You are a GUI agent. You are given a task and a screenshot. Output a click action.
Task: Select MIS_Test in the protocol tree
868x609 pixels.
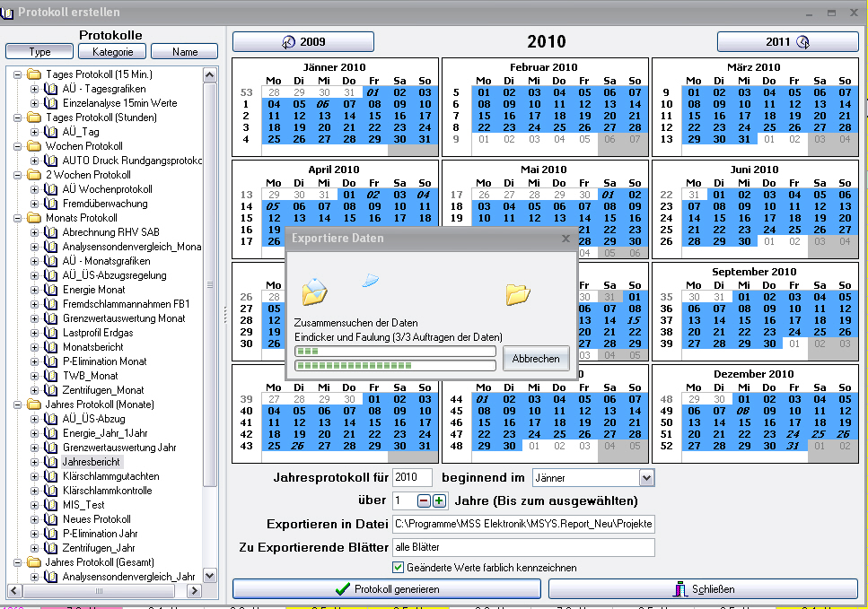pyautogui.click(x=83, y=505)
